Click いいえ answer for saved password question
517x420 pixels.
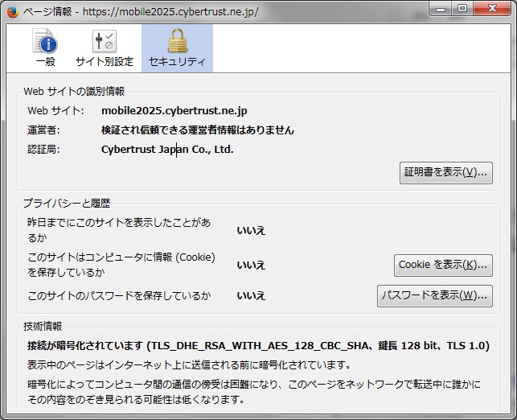[251, 295]
